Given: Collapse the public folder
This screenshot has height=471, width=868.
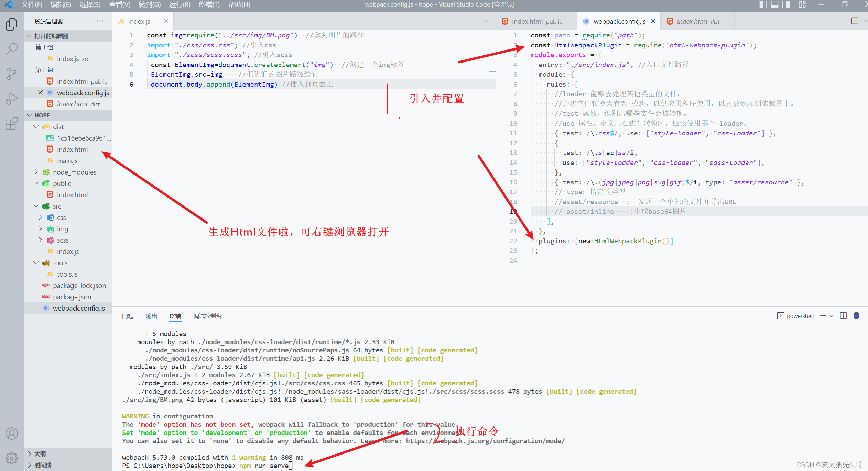Looking at the screenshot, I should pos(36,183).
